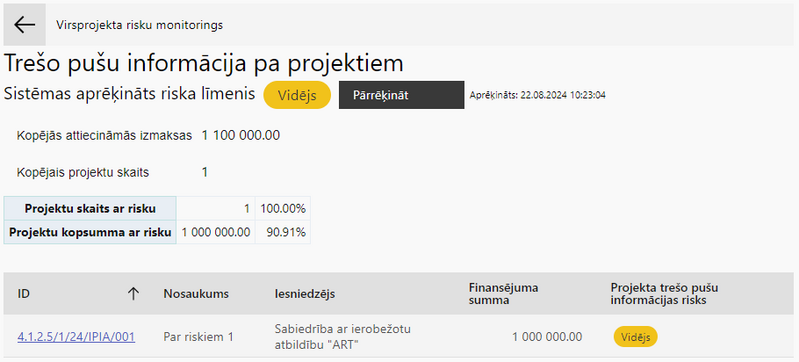
Task: Toggle ID column sort arrow
Action: [x=133, y=293]
